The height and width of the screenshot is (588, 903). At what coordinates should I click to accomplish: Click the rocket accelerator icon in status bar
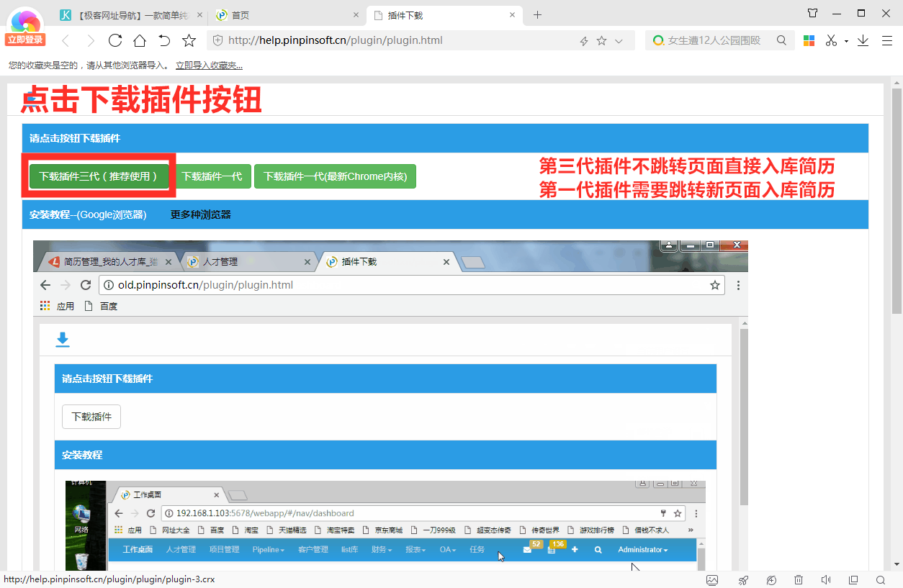coord(743,580)
